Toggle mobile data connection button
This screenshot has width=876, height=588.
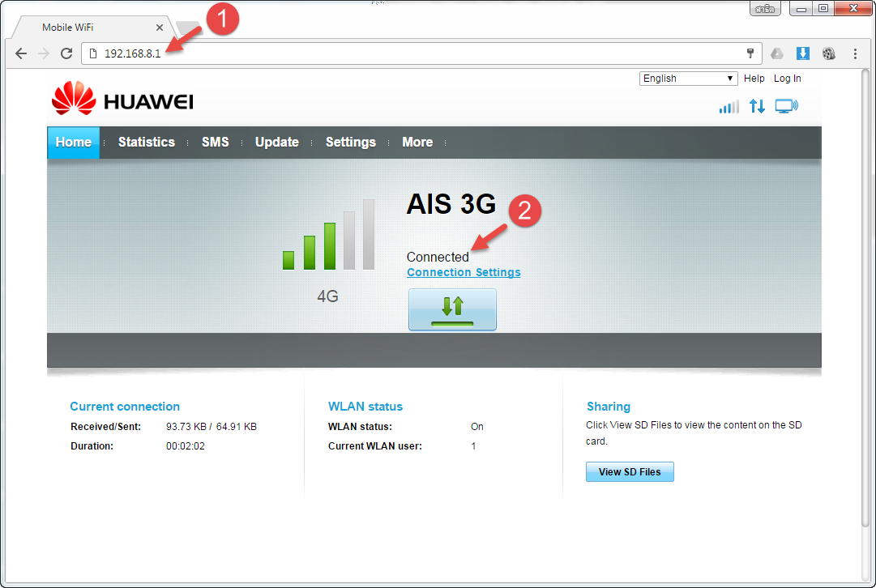click(x=452, y=309)
